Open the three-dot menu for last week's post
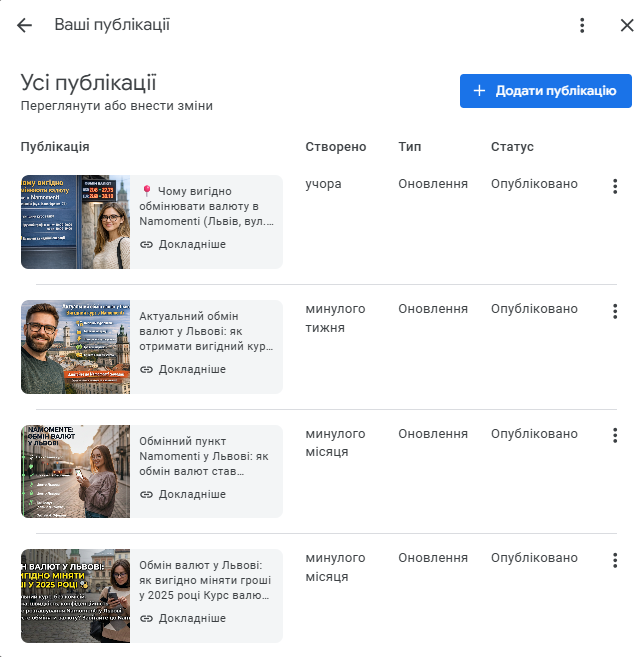Screen dimensions: 637x657 point(615,311)
